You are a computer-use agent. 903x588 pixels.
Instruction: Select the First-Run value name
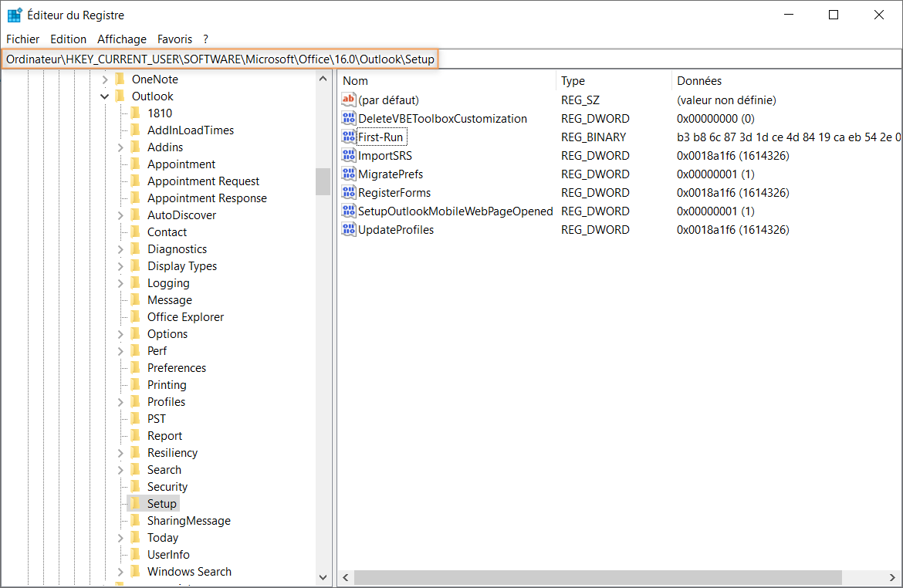click(x=380, y=137)
